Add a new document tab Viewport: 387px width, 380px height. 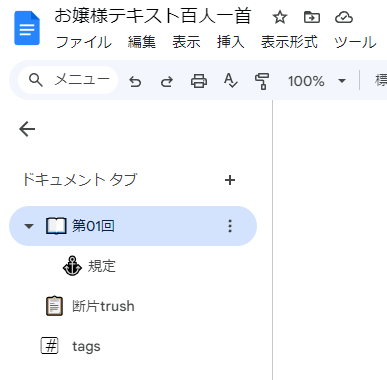230,180
